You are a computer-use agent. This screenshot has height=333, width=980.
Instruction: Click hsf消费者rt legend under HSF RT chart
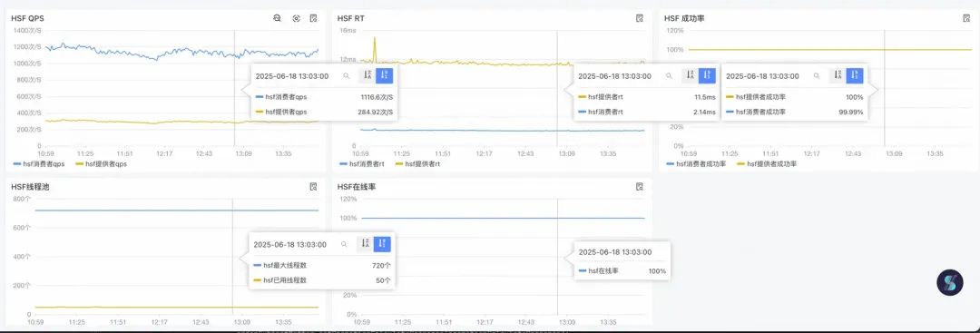362,163
